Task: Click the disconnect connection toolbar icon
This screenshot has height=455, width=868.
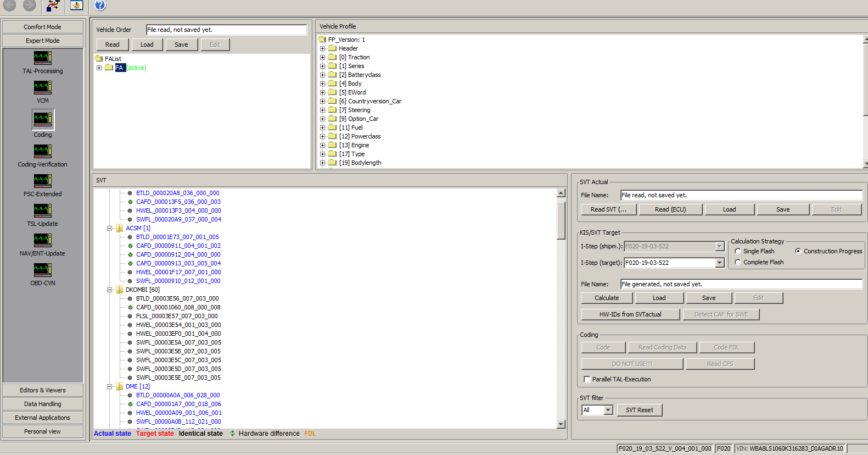Action: [53, 5]
